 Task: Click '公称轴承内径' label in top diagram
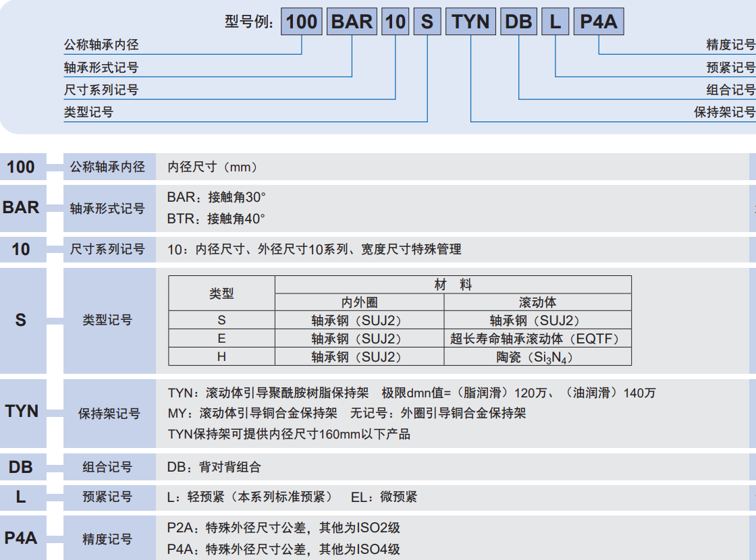[x=101, y=45]
